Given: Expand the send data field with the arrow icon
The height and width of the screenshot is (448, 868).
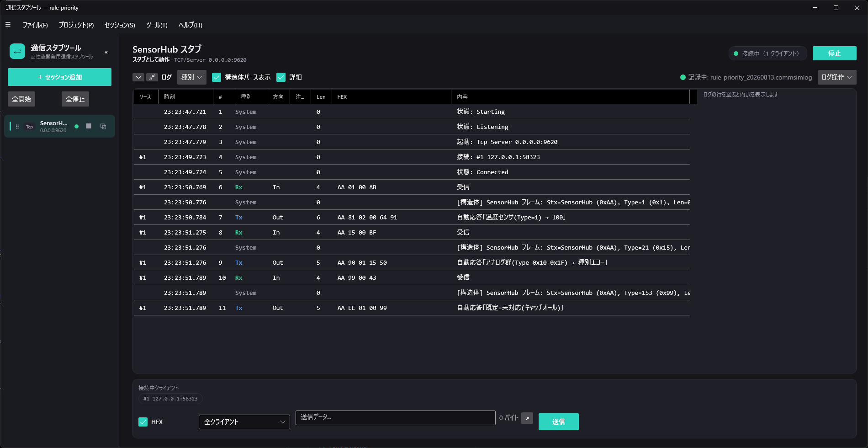Looking at the screenshot, I should [527, 418].
